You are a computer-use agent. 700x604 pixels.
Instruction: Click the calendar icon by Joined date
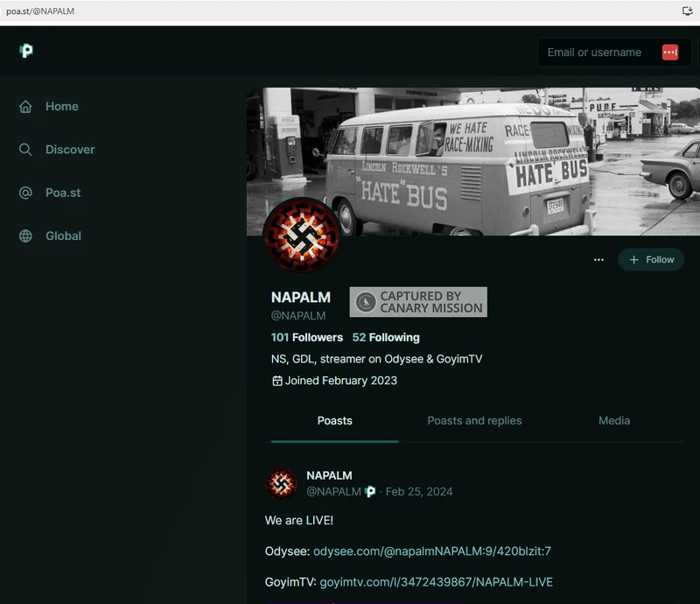pos(277,381)
